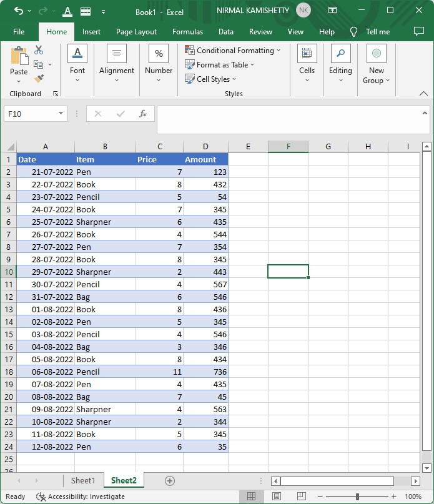Viewport: 434px width, 504px height.
Task: Switch to the Formulas tab
Action: pyautogui.click(x=187, y=32)
